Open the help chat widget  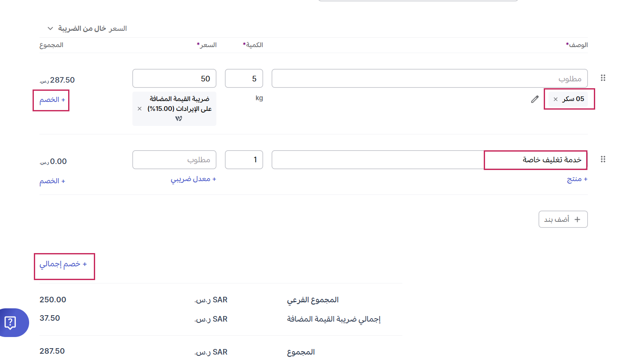[11, 322]
